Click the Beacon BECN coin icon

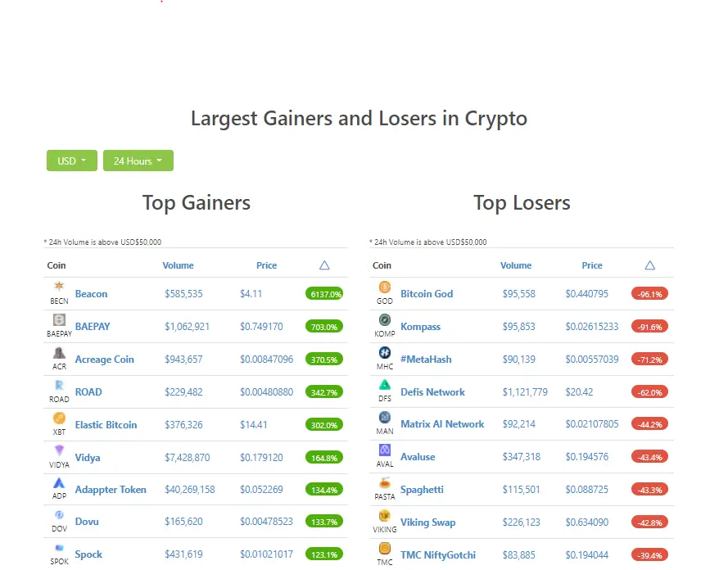click(59, 286)
